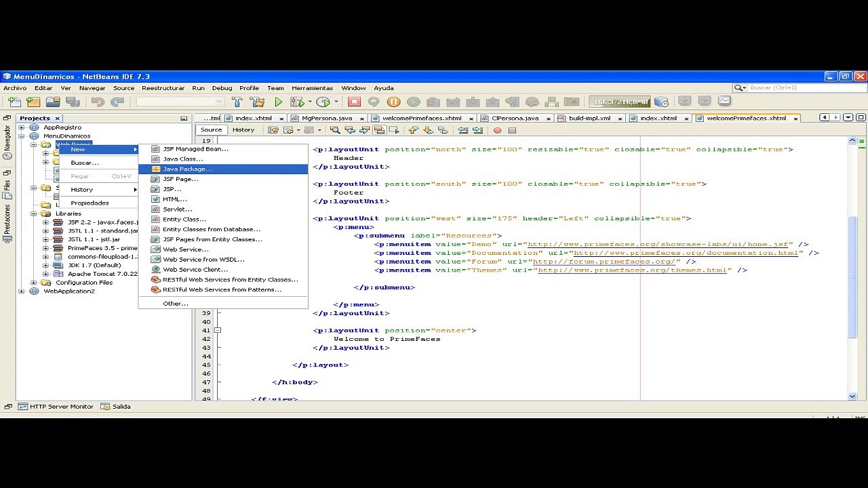Run project with the green play icon
The image size is (868, 488).
point(278,102)
